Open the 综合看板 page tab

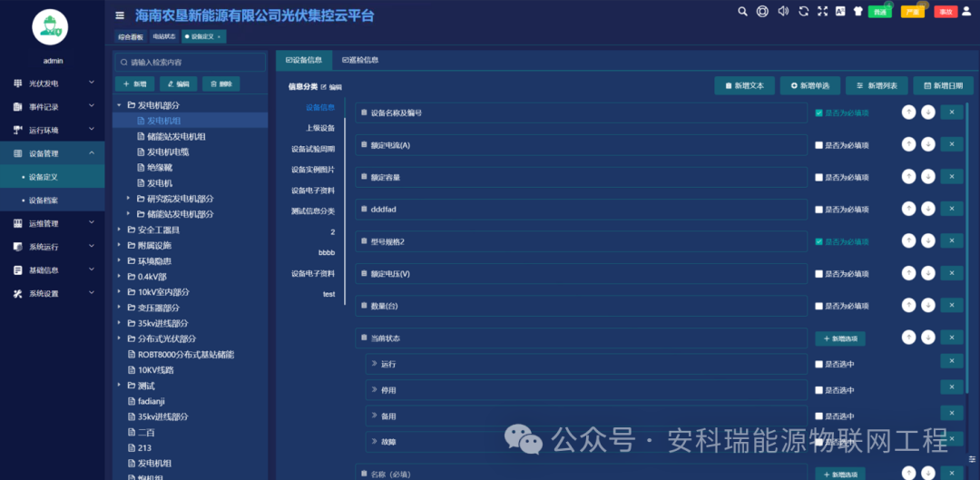tap(131, 37)
